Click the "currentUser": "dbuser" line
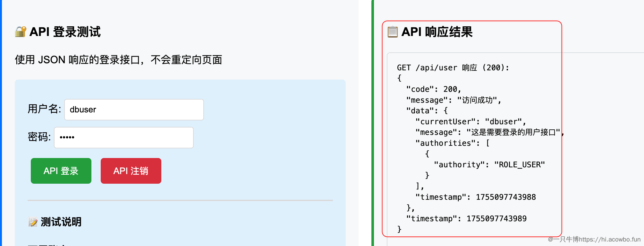The height and width of the screenshot is (246, 644). pyautogui.click(x=471, y=122)
